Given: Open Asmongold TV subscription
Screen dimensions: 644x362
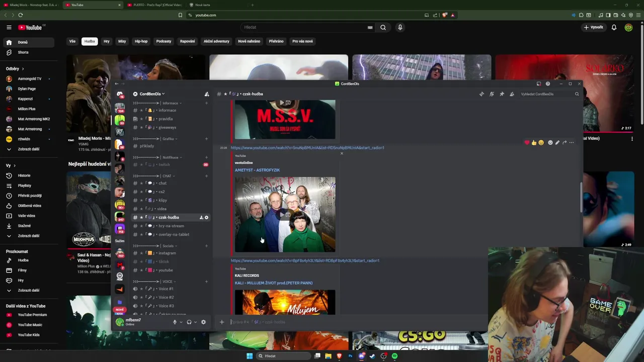Looking at the screenshot, I should 29,79.
